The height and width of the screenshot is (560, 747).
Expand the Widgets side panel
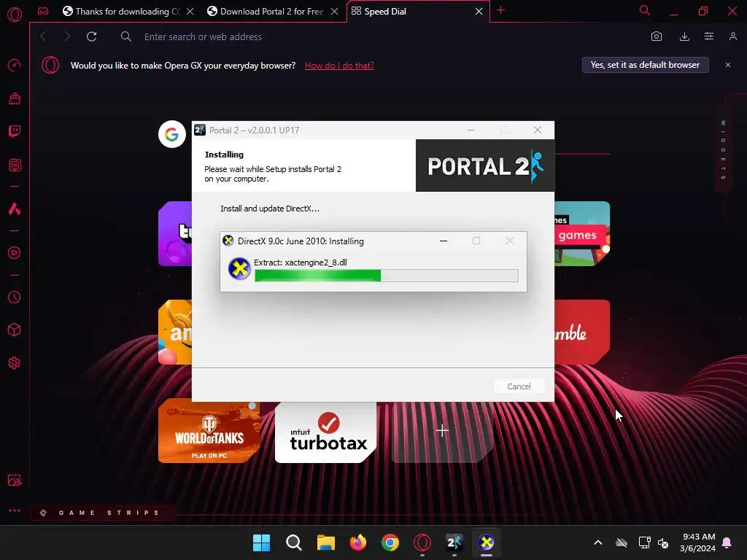723,150
